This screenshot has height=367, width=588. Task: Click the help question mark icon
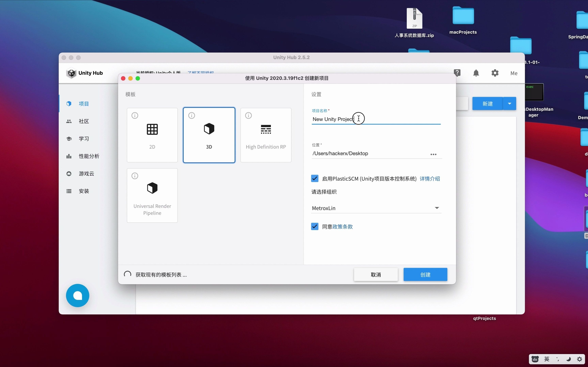(457, 73)
